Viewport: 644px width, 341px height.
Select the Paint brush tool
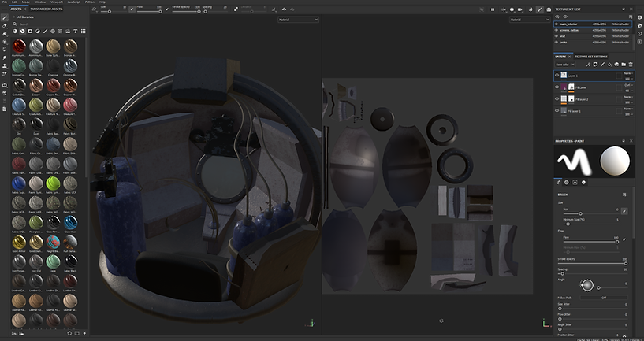(x=5, y=17)
